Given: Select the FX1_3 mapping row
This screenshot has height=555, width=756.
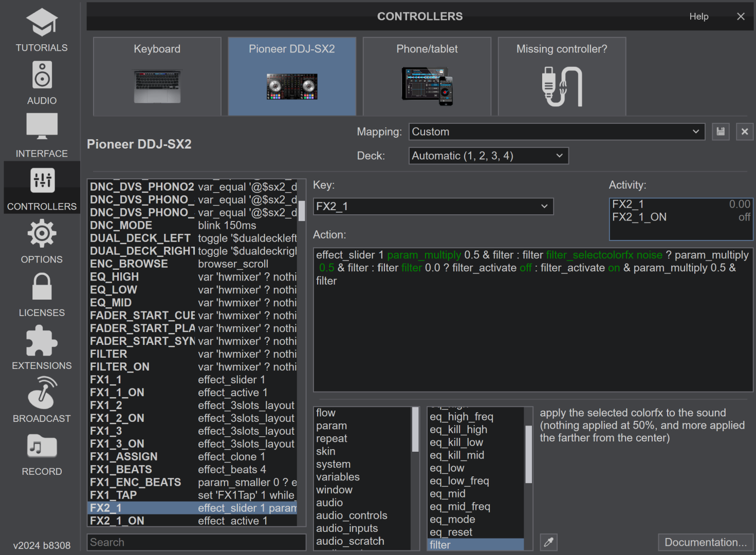Looking at the screenshot, I should 192,431.
